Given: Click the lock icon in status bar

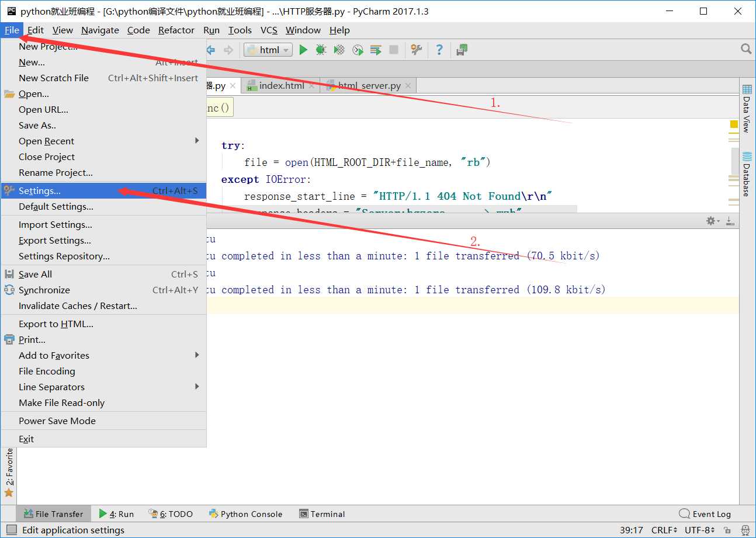Looking at the screenshot, I should pos(729,530).
